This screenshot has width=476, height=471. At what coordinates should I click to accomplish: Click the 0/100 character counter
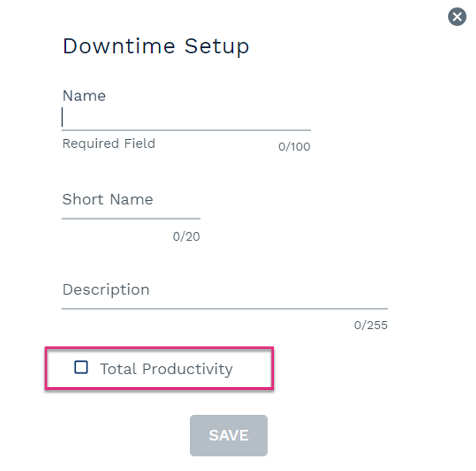294,147
